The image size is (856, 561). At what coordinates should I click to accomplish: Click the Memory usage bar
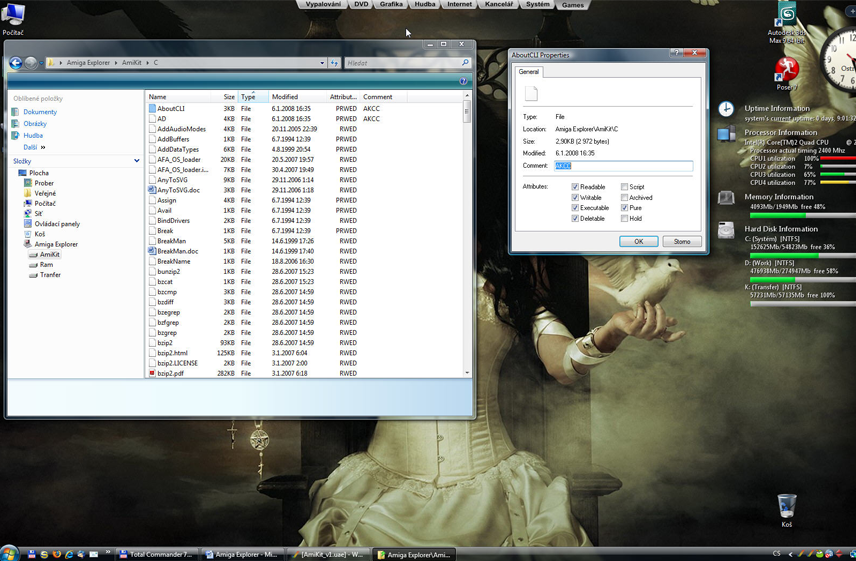point(802,215)
